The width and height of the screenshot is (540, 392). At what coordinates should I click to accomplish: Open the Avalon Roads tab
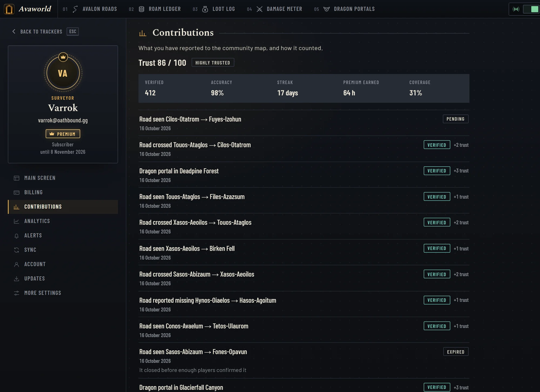[90, 9]
